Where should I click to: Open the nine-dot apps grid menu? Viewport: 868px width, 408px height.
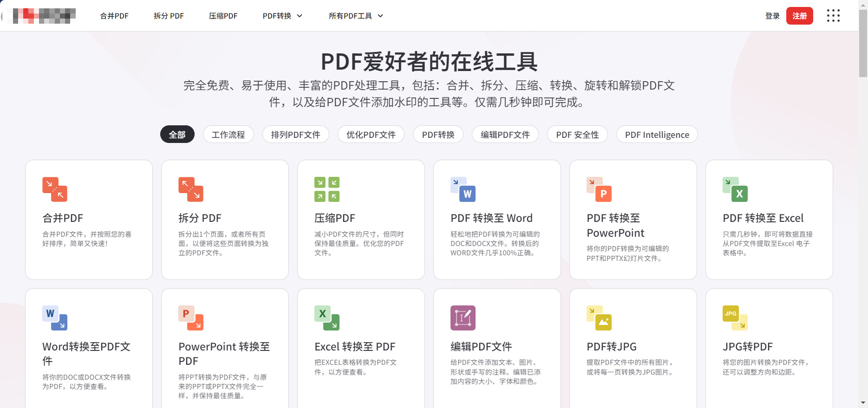(x=833, y=16)
